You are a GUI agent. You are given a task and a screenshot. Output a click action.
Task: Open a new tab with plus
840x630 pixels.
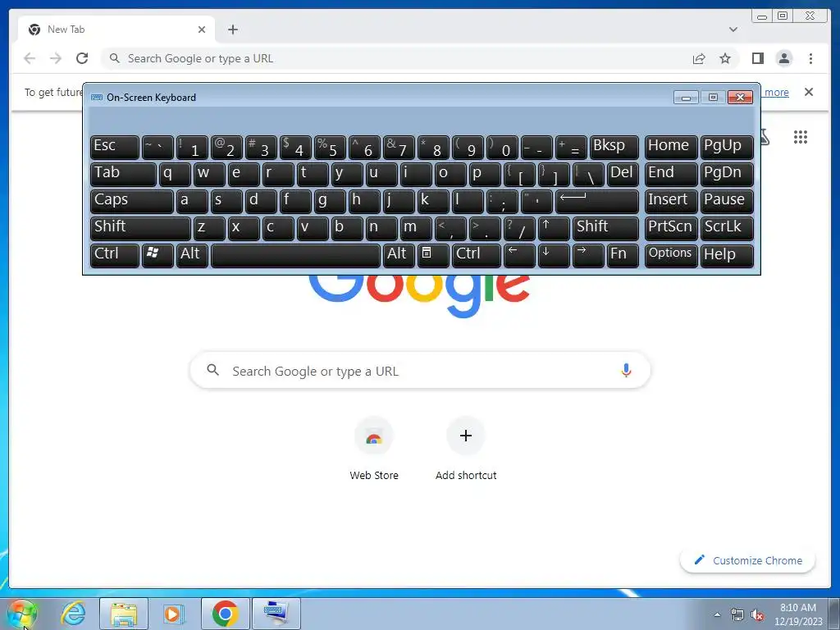coord(232,30)
